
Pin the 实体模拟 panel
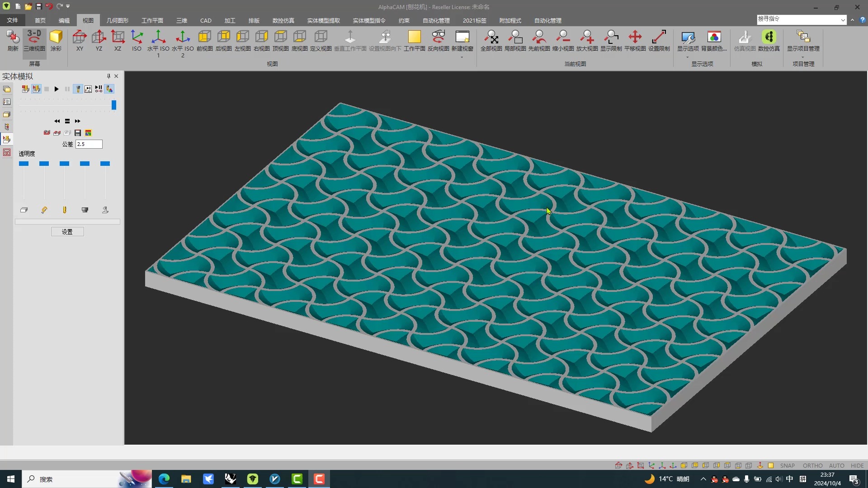pos(108,76)
